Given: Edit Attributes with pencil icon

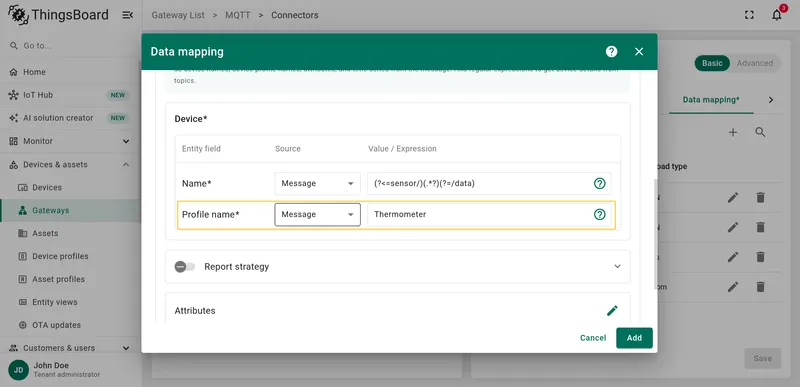Looking at the screenshot, I should tap(612, 311).
